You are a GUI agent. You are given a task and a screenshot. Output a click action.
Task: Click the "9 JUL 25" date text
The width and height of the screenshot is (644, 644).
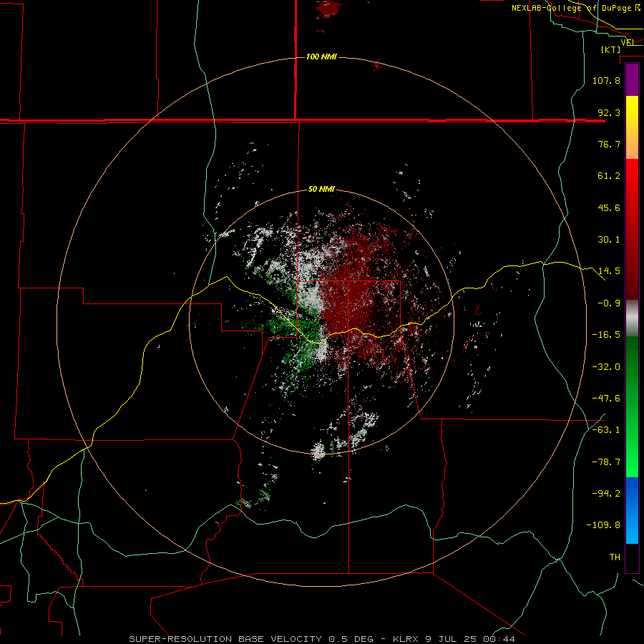coord(451,639)
